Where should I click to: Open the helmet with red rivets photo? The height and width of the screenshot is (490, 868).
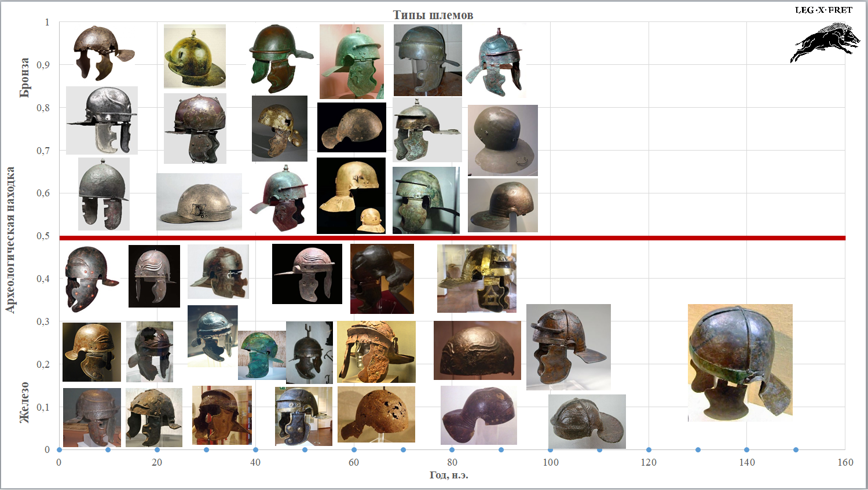[91, 279]
